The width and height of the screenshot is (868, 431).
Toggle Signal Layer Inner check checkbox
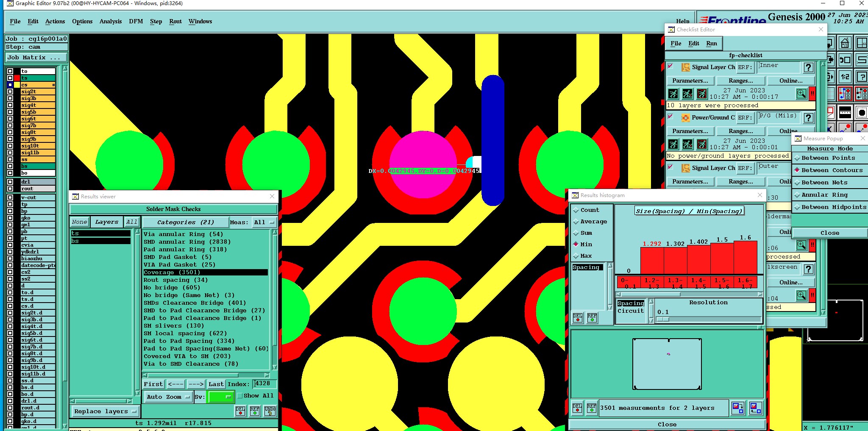[x=670, y=66]
